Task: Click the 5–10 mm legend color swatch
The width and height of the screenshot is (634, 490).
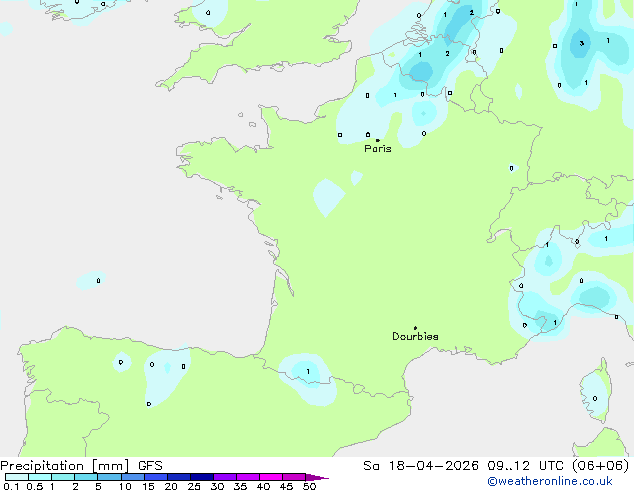Action: click(110, 477)
